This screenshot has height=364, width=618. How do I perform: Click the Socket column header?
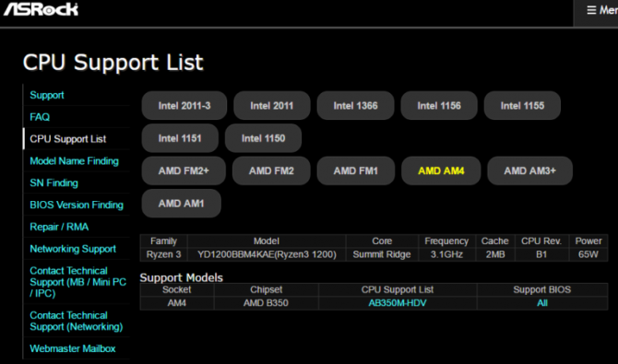177,289
